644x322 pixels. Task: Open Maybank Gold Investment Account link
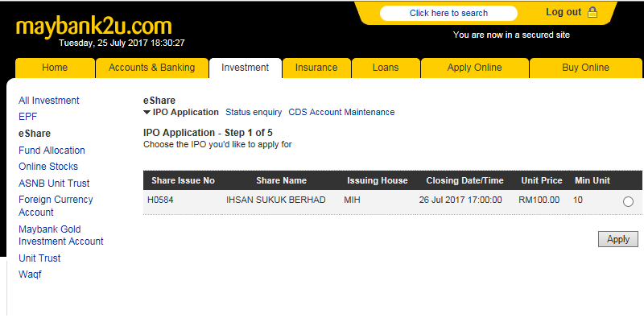tap(61, 235)
